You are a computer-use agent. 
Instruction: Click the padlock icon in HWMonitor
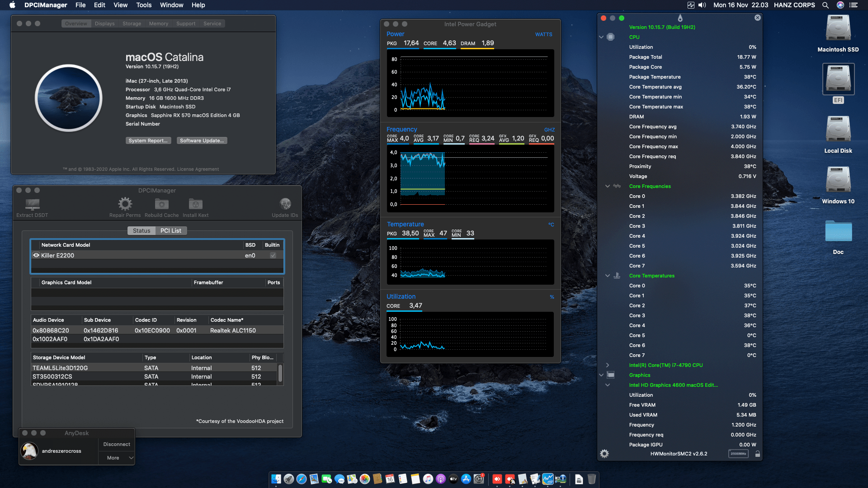click(x=758, y=454)
